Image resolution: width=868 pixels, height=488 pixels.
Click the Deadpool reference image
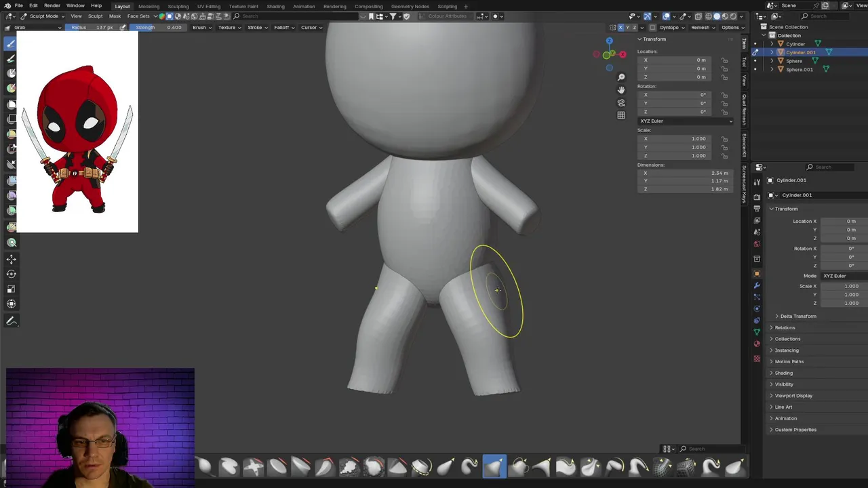pos(77,132)
